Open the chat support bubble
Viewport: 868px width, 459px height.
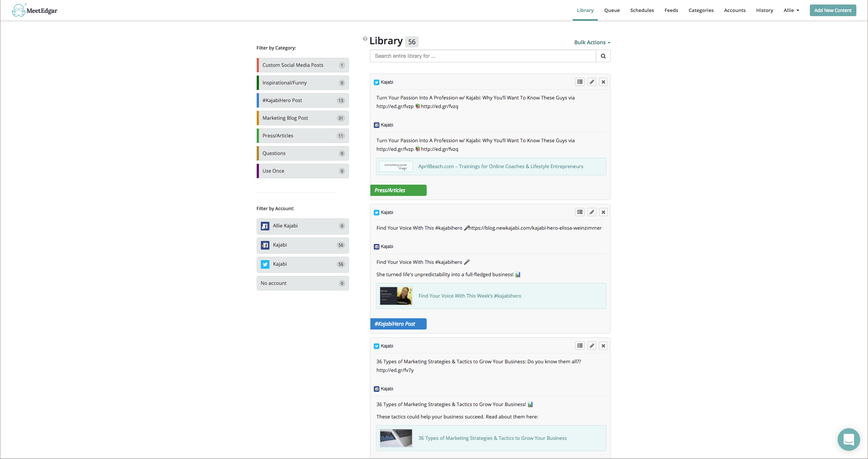[x=848, y=439]
